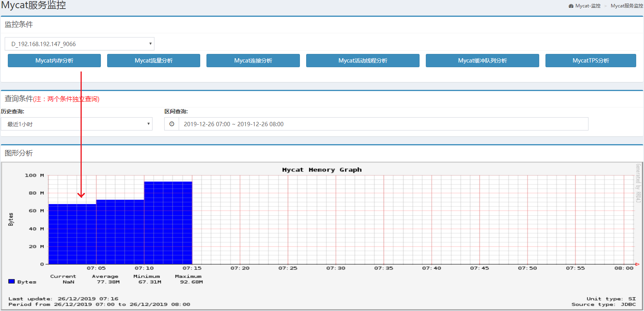This screenshot has height=311, width=644.
Task: Click the dashboard icon in breadcrumb
Action: 571,6
